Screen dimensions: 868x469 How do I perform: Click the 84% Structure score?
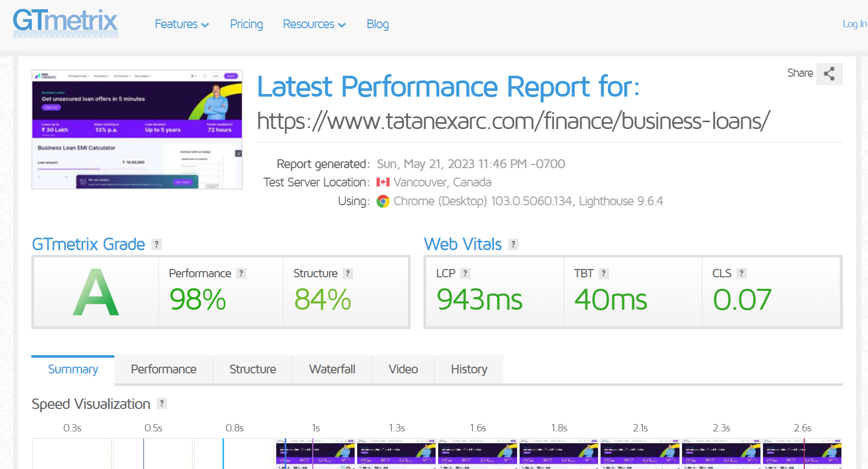pos(322,300)
